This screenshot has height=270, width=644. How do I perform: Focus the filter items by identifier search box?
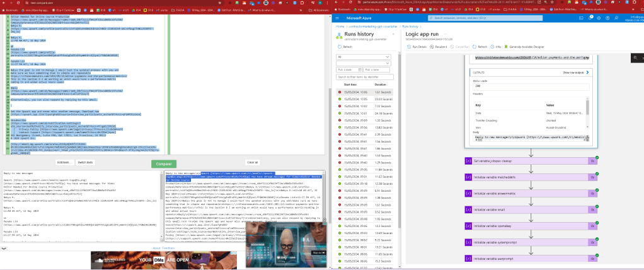(365, 77)
